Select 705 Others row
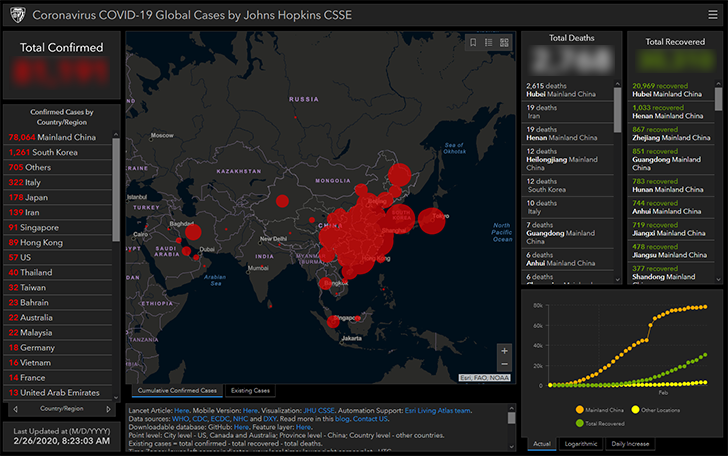Image resolution: width=728 pixels, height=456 pixels. pyautogui.click(x=58, y=167)
